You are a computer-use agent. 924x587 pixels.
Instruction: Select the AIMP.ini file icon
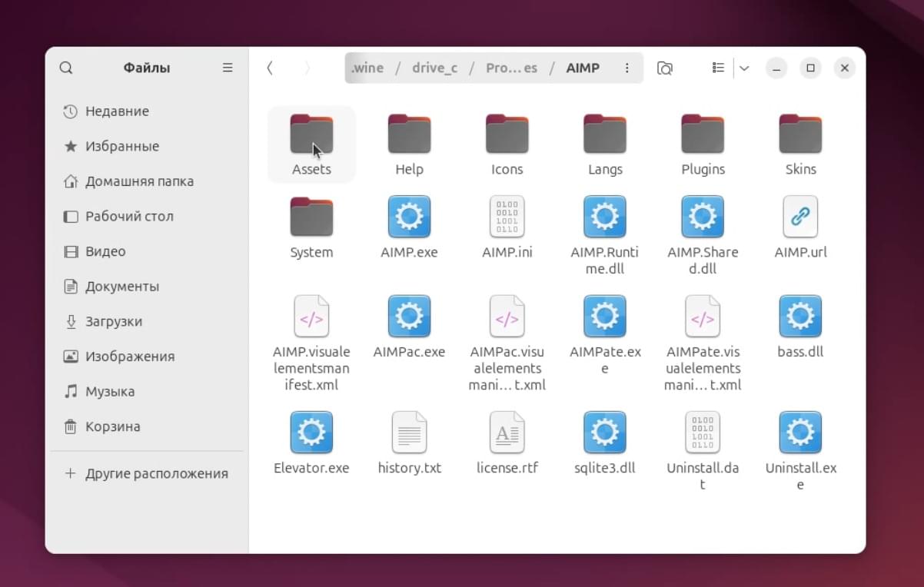tap(507, 217)
